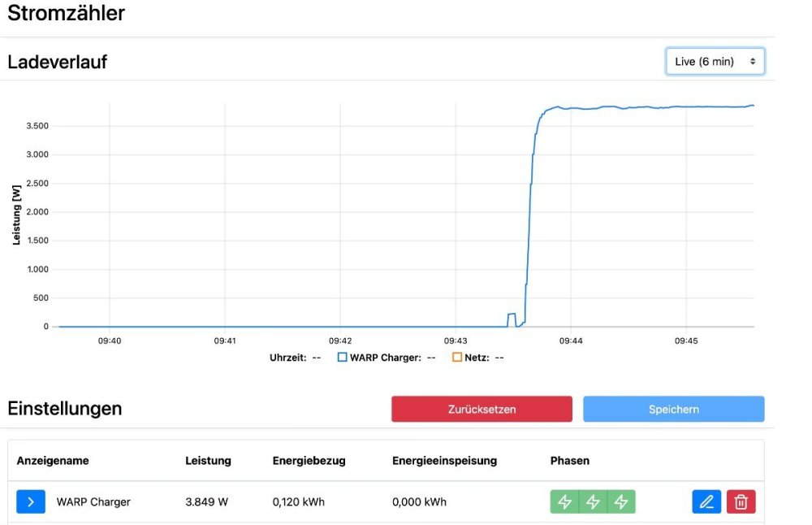This screenshot has height=525, width=812.
Task: Click the Uhrzeit label in chart legend
Action: click(287, 358)
